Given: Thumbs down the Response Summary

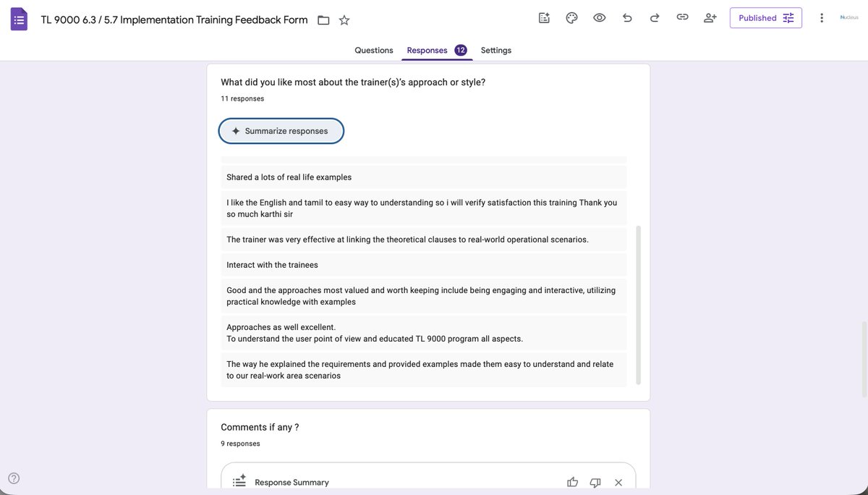Looking at the screenshot, I should [x=595, y=482].
